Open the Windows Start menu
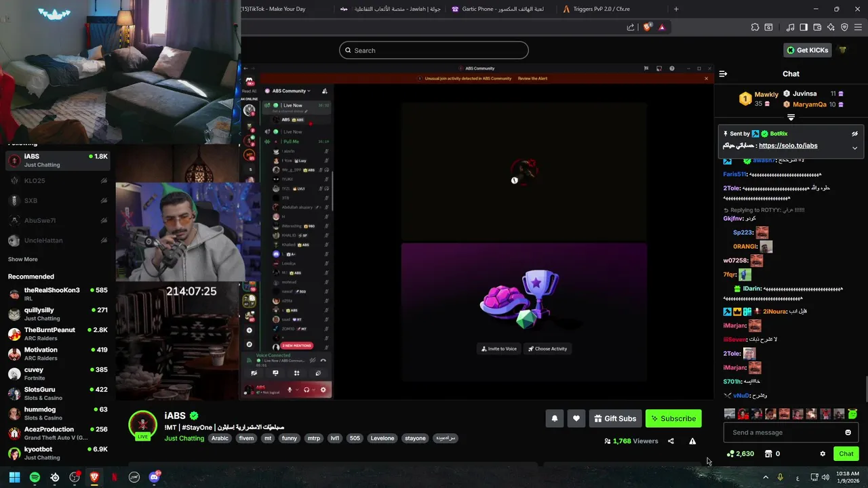 pyautogui.click(x=14, y=477)
